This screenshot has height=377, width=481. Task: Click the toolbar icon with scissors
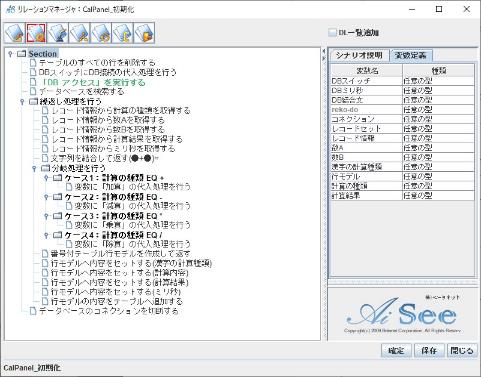tap(79, 33)
